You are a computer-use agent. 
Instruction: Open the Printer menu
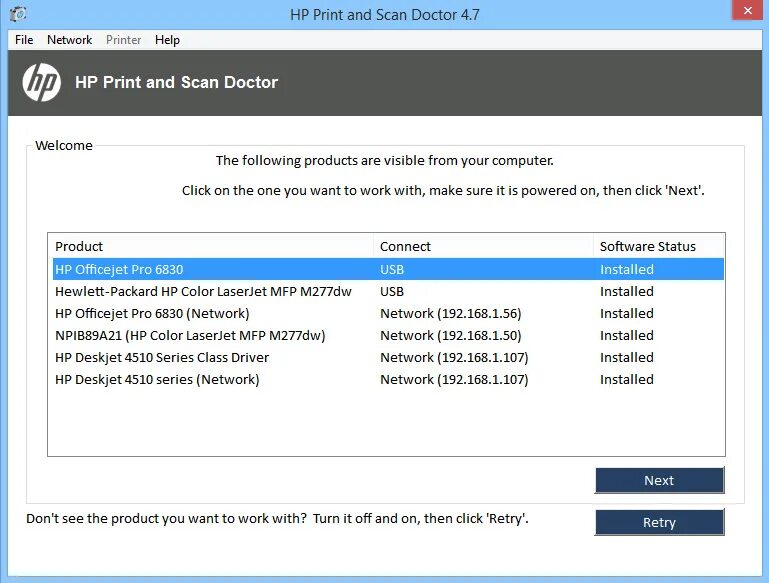click(x=123, y=40)
